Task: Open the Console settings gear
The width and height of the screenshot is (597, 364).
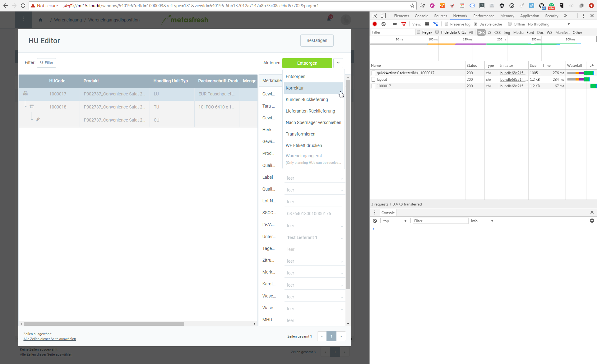Action: 592,221
